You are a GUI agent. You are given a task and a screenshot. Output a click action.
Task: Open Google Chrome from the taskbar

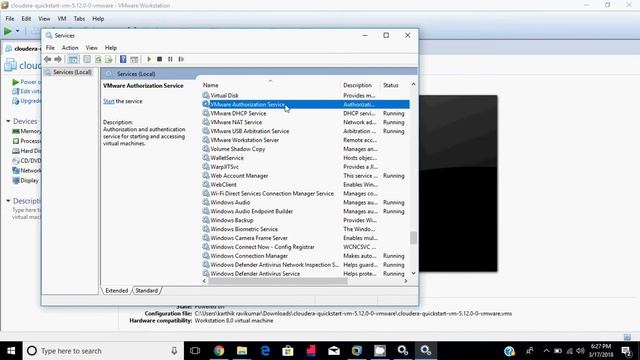[219, 351]
